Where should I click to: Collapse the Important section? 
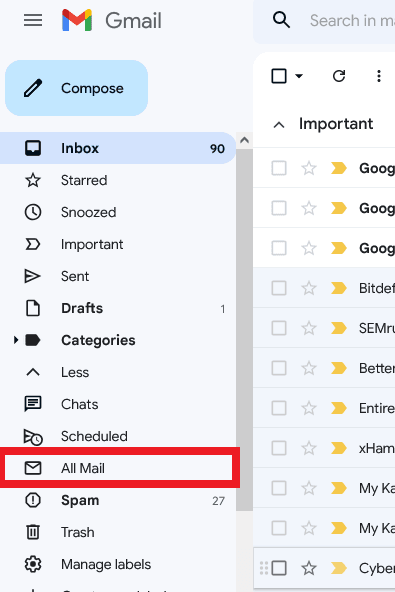[x=279, y=125]
